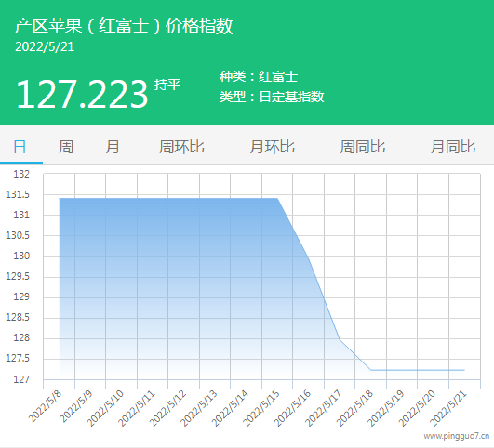Open the www.pingguo7.cn watermark link

(457, 436)
